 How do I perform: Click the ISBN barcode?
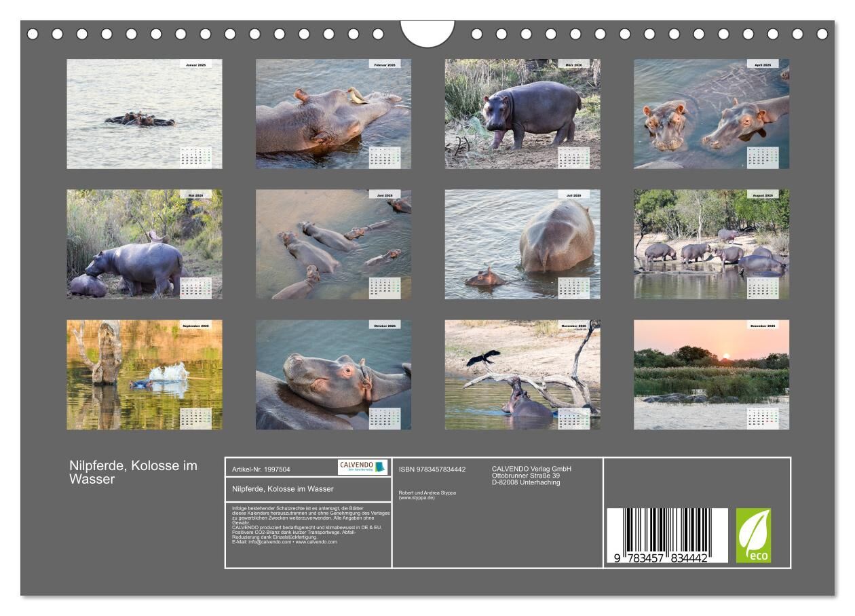click(x=666, y=536)
